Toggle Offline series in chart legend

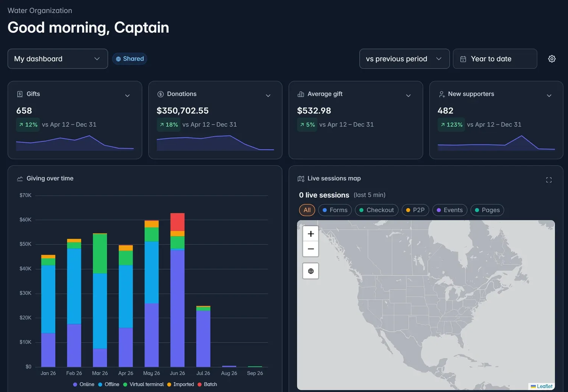pos(109,384)
